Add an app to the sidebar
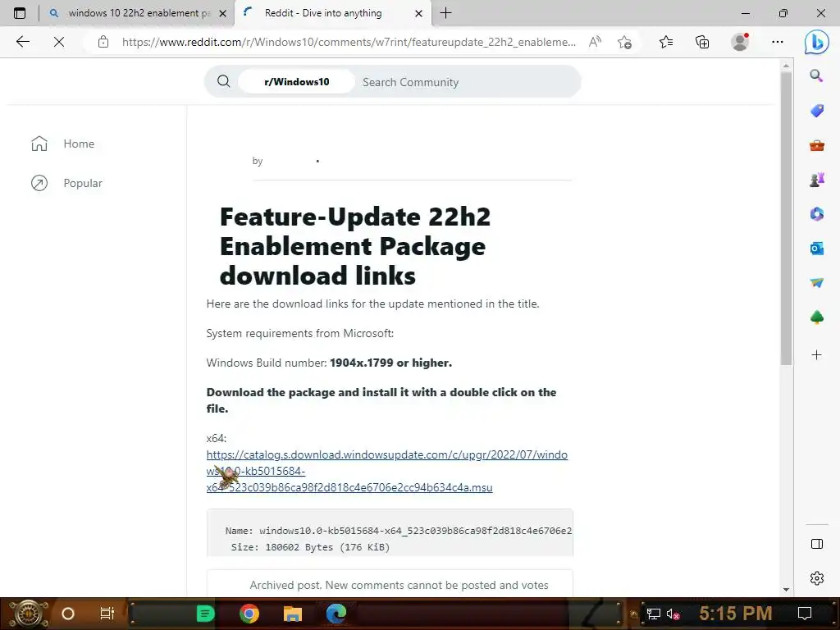840x630 pixels. point(816,354)
